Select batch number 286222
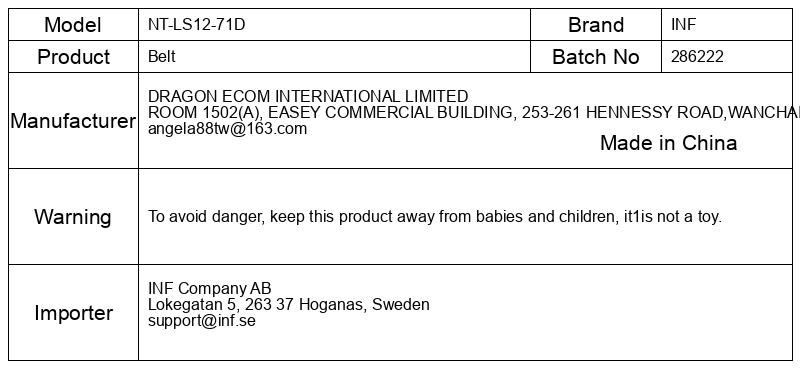Screen dimensions: 800x380 point(697,56)
